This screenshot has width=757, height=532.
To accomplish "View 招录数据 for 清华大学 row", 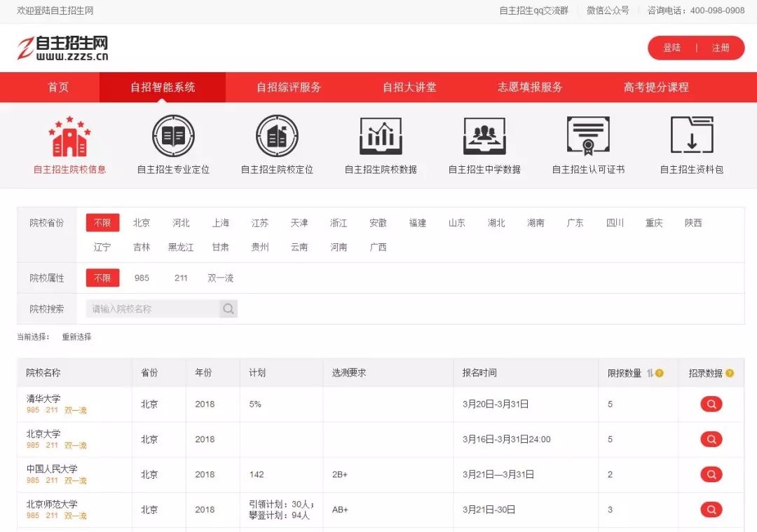I will pos(711,404).
